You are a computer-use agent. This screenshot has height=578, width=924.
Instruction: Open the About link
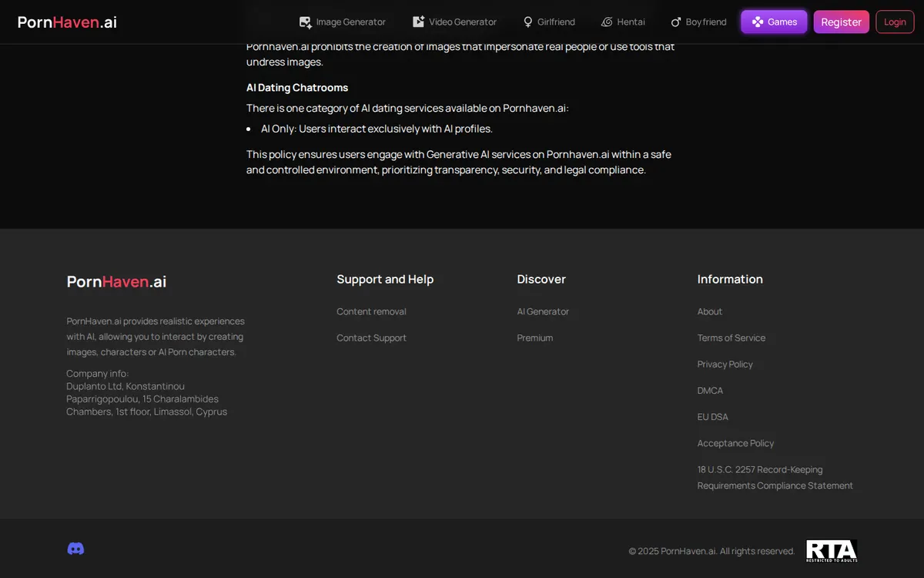710,311
